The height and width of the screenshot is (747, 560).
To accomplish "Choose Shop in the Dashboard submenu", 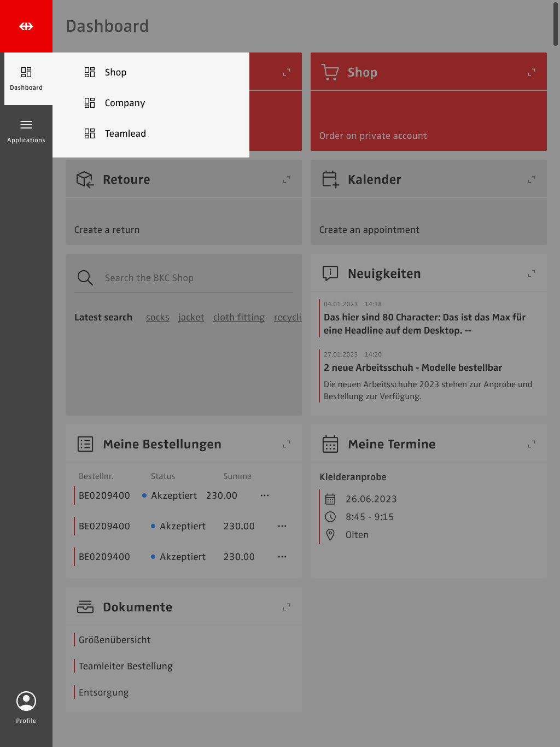I will tap(115, 72).
